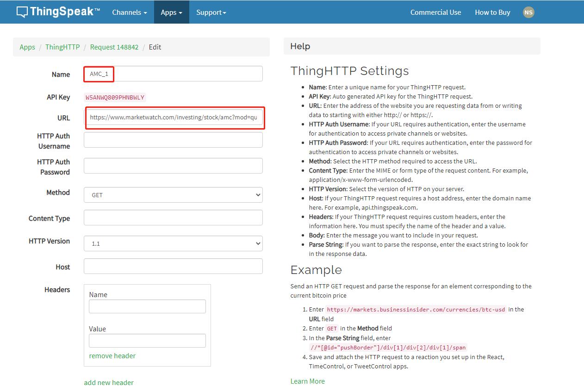
Task: Open Request 148842 breadcrumb link
Action: (x=114, y=47)
